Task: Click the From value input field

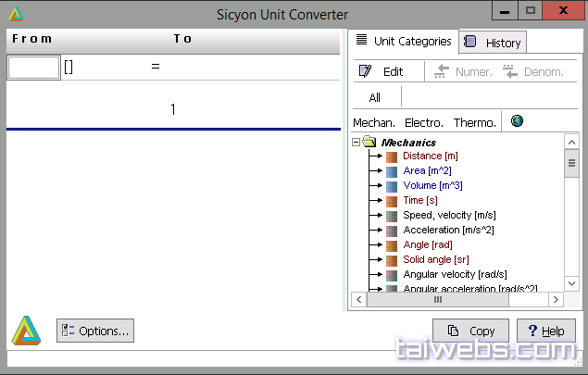Action: pos(33,67)
